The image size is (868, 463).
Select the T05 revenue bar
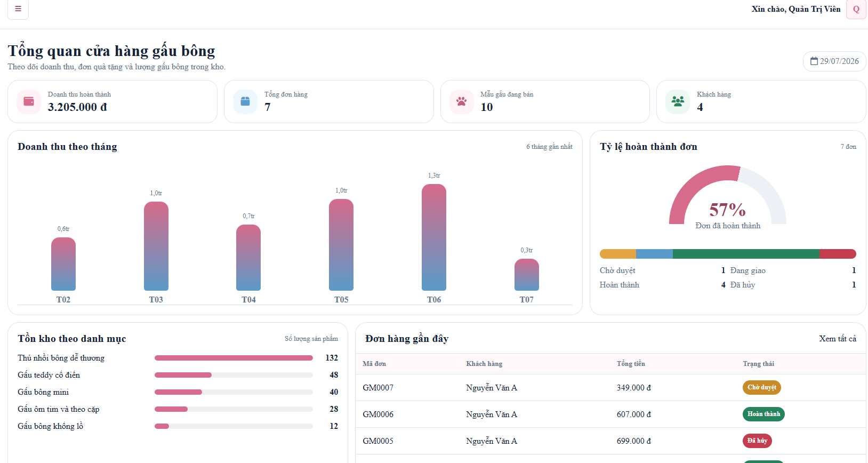[341, 245]
